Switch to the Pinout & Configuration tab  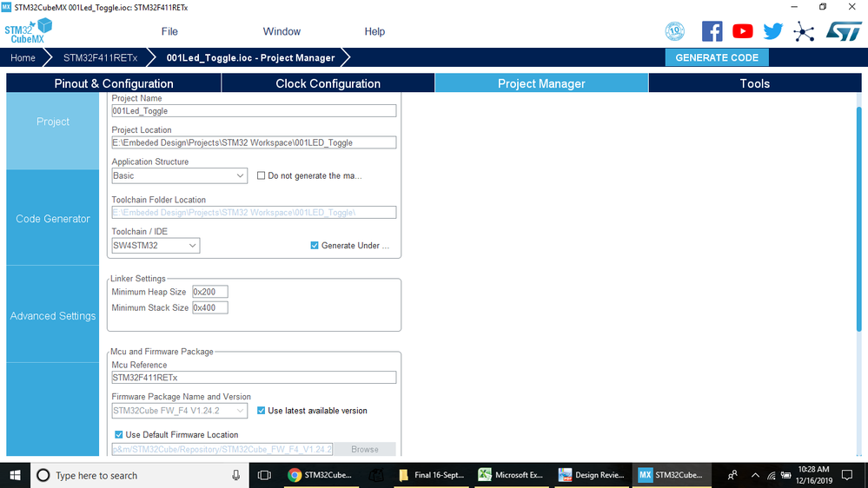pos(114,83)
